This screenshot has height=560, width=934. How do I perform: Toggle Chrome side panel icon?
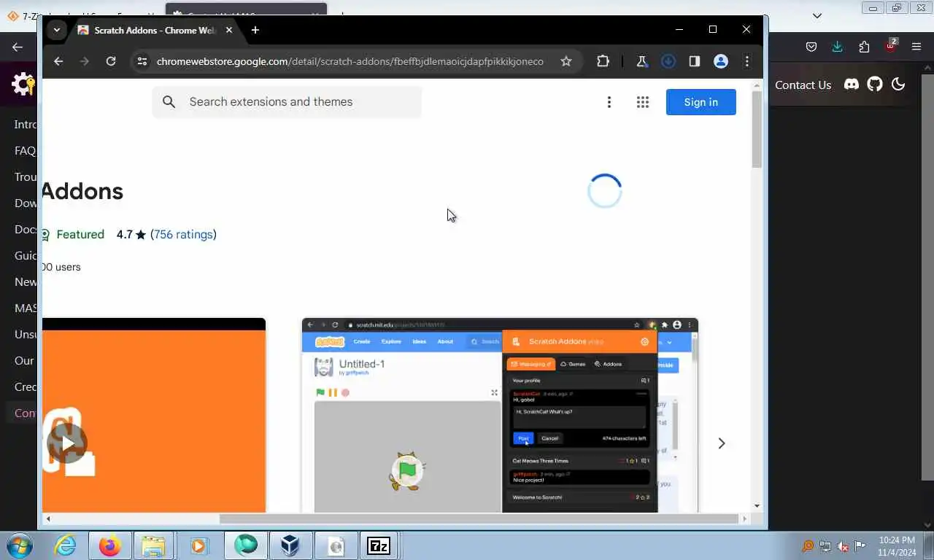(694, 61)
